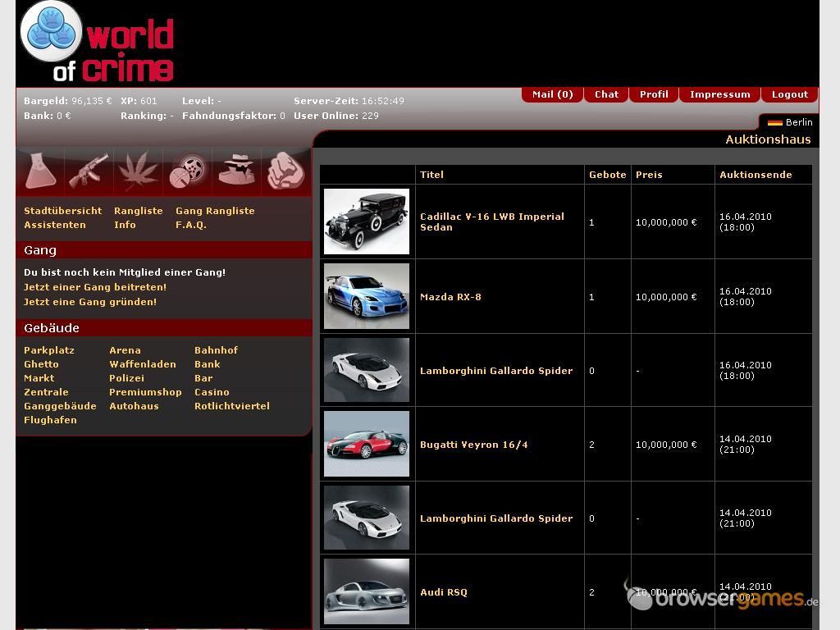
Task: Open the Chat tab
Action: (x=606, y=94)
